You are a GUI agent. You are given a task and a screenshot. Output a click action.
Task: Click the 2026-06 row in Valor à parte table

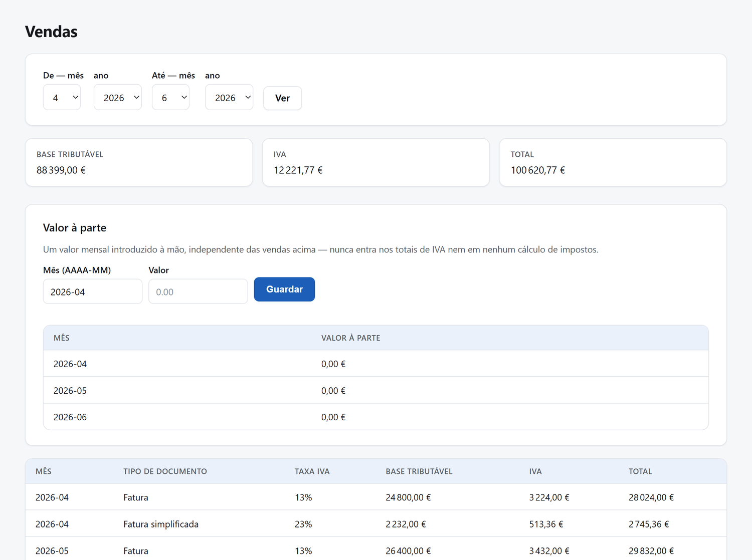pos(376,417)
